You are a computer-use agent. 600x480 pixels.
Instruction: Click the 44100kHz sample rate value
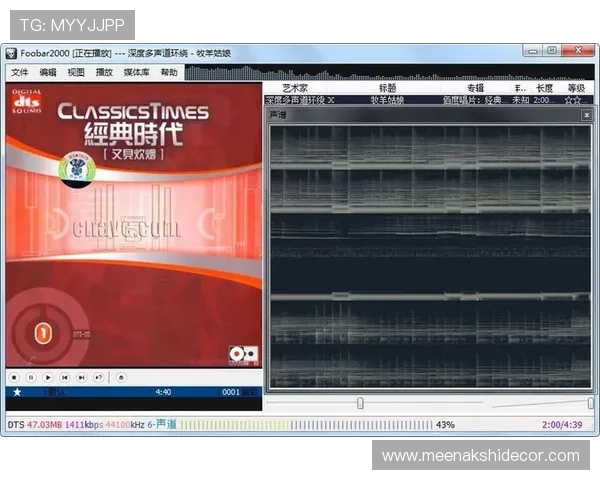click(x=125, y=425)
